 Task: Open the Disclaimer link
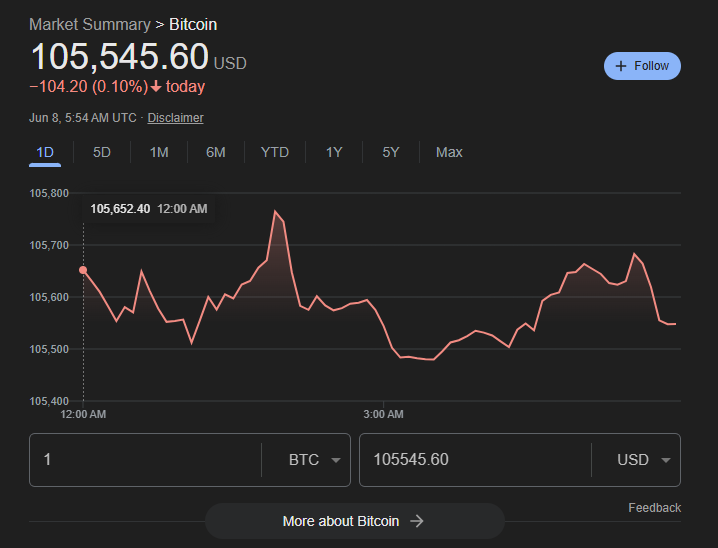click(x=175, y=118)
